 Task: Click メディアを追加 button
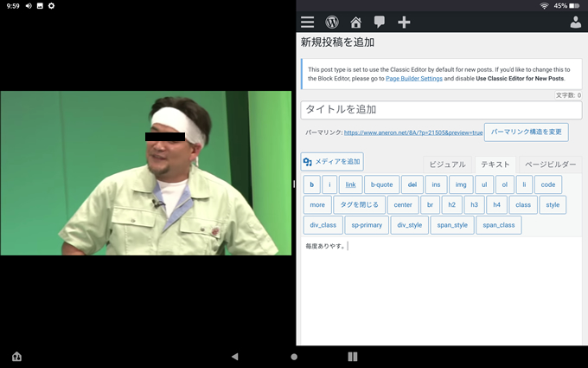tap(332, 161)
